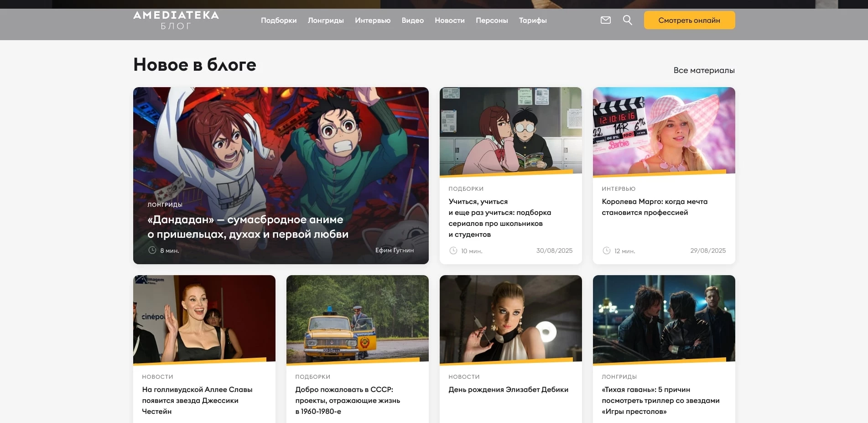868x423 pixels.
Task: Open the yellow Soviet police car thumbnail
Action: click(357, 319)
